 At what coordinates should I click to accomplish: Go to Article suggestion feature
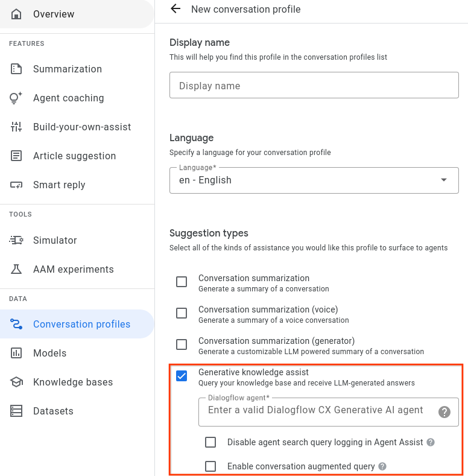(74, 156)
